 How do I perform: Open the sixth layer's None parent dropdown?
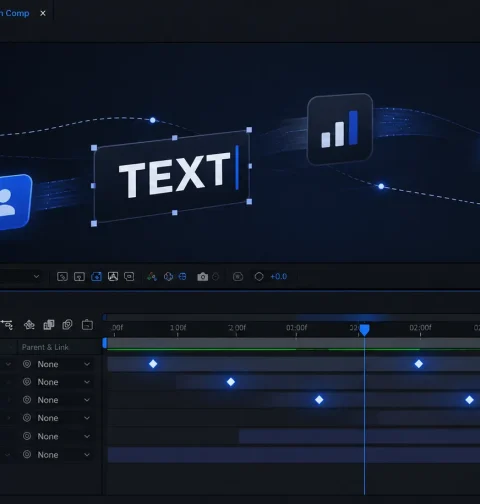pos(64,455)
